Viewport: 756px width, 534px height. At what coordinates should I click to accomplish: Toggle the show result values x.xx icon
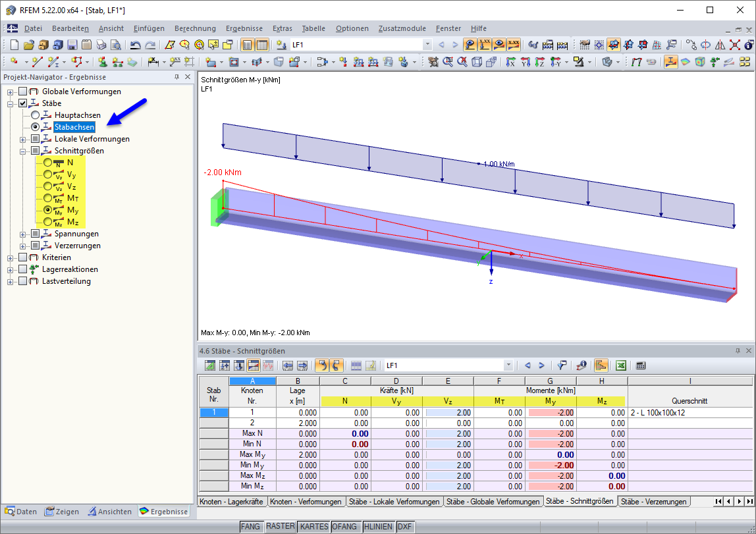click(514, 45)
